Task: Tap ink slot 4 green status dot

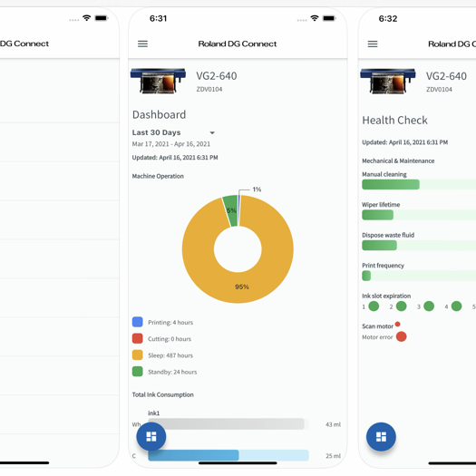Action: click(x=456, y=306)
